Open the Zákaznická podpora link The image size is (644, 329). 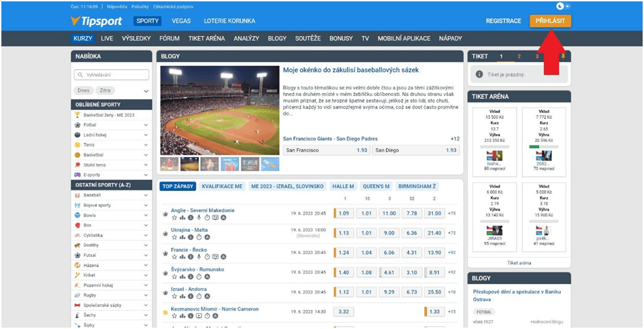(x=173, y=7)
